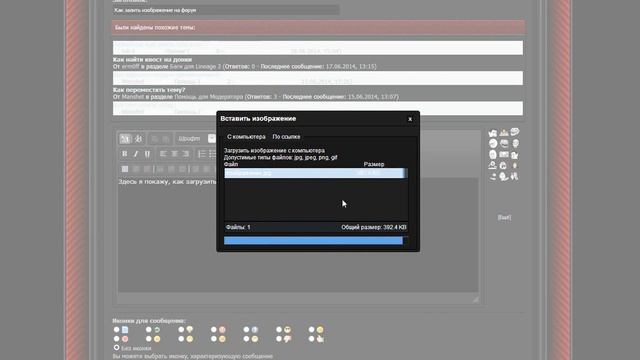Click the editor resize handle corner
Image resolution: width=640 pixels, height=360 pixels.
click(476, 300)
